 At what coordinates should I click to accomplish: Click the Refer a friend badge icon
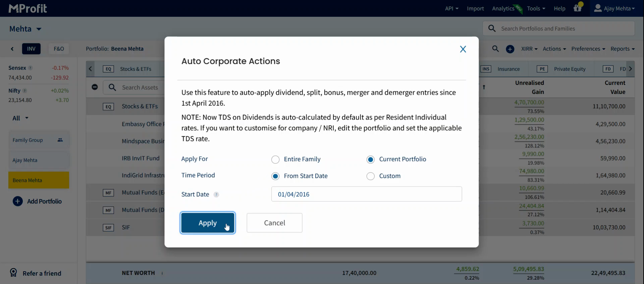coord(13,273)
